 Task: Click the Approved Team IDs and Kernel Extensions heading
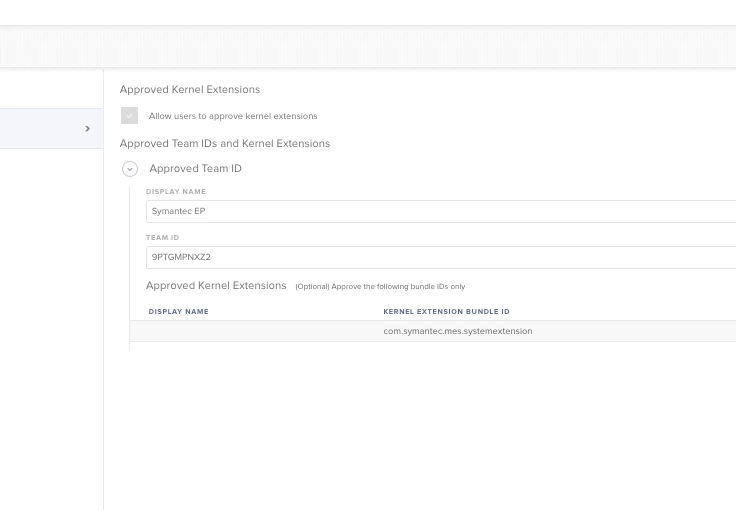tap(225, 144)
